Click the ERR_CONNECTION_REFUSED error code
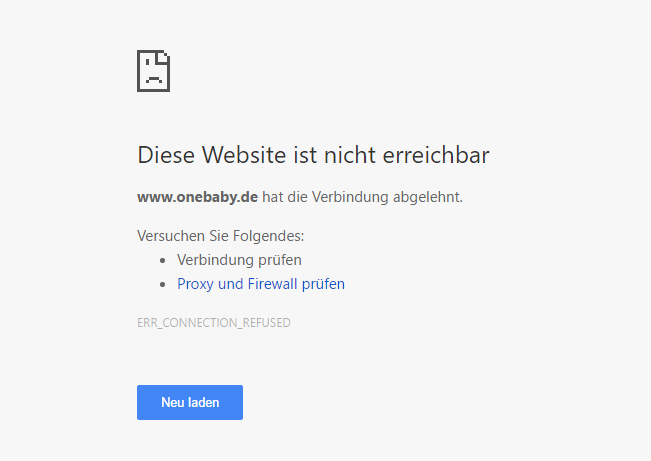The image size is (651, 461). point(213,323)
